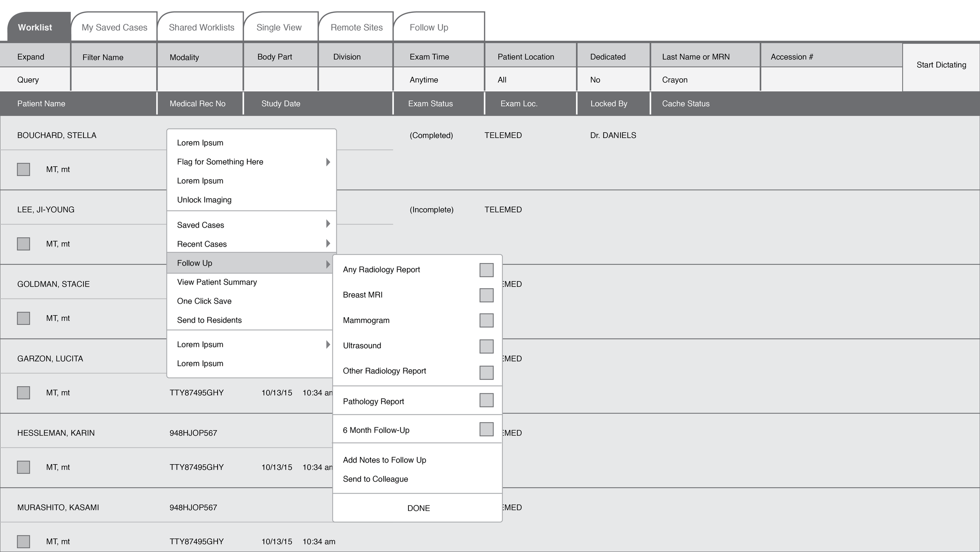
Task: Open the Exam Time Anytime dropdown
Action: pos(439,79)
